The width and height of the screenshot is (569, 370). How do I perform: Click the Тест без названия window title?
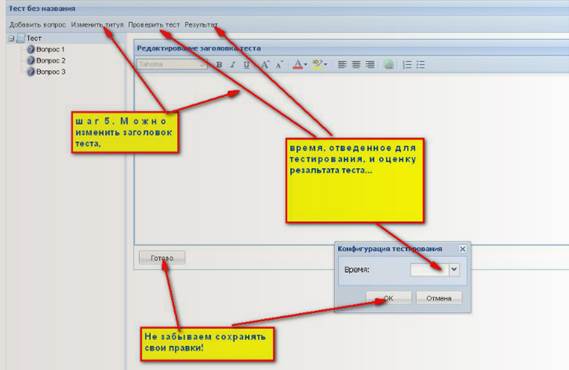[42, 8]
